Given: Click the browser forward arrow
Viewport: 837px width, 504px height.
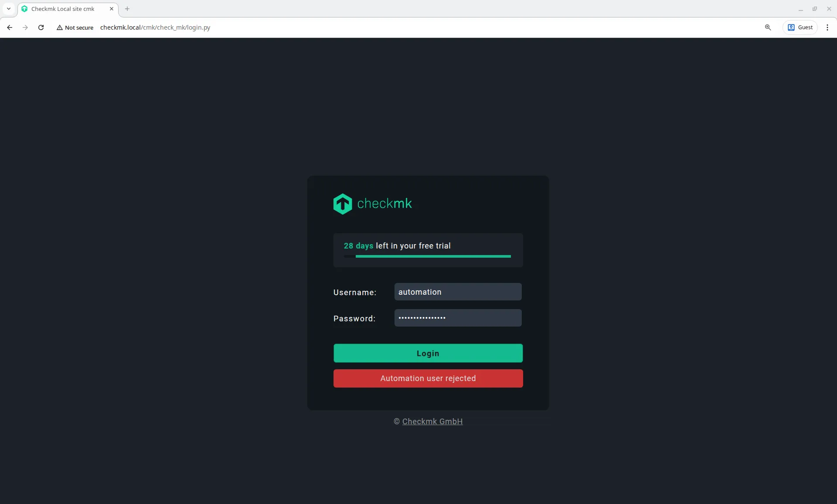Looking at the screenshot, I should 25,27.
